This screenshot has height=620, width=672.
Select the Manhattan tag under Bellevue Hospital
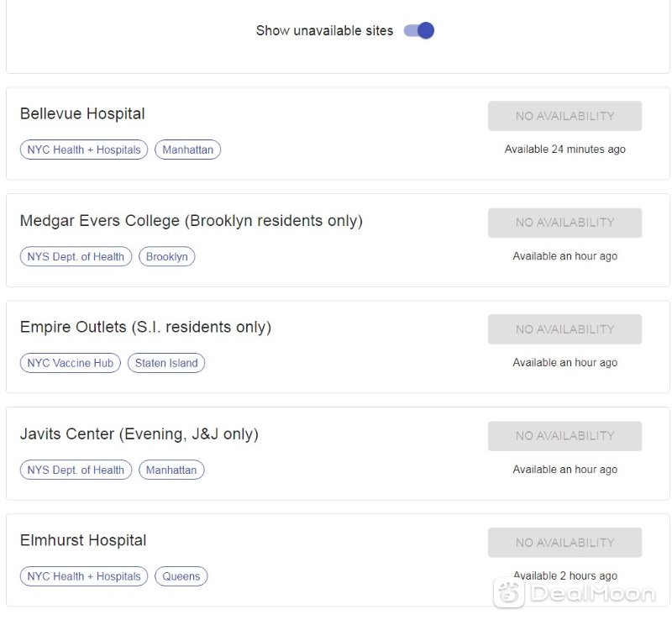click(187, 150)
